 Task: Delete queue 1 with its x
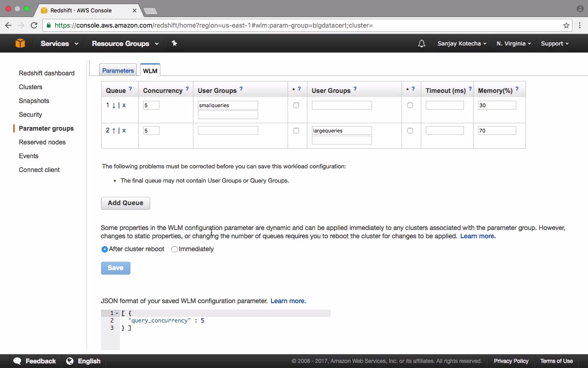click(x=124, y=105)
